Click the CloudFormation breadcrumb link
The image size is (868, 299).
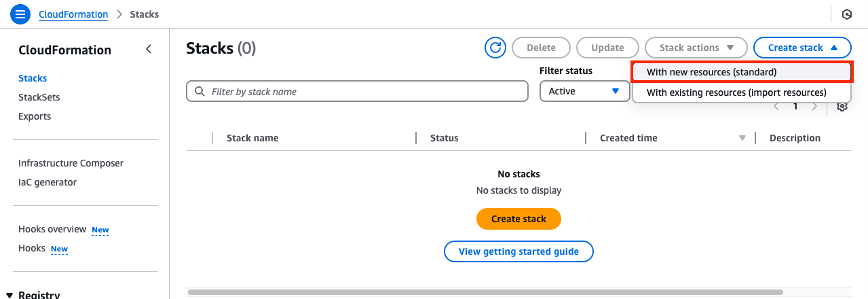tap(73, 14)
